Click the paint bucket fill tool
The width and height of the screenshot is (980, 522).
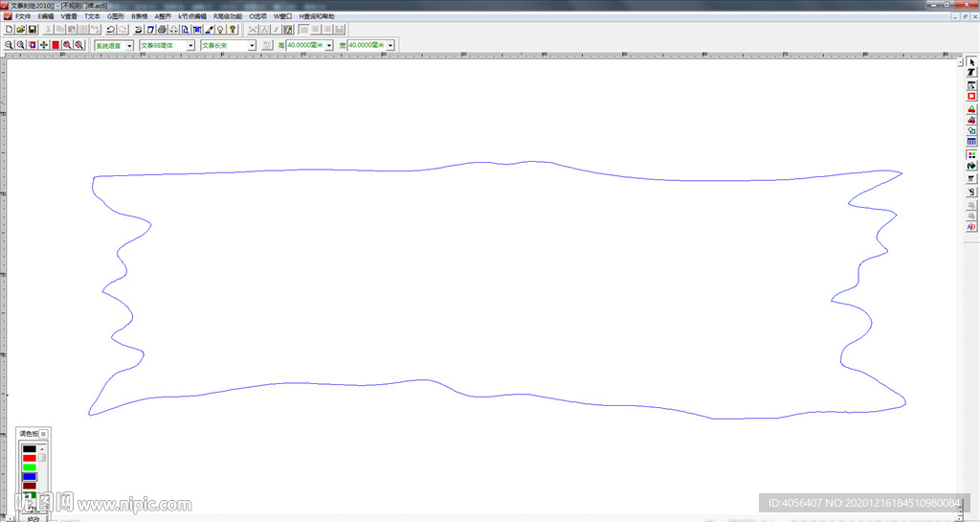pyautogui.click(x=971, y=166)
